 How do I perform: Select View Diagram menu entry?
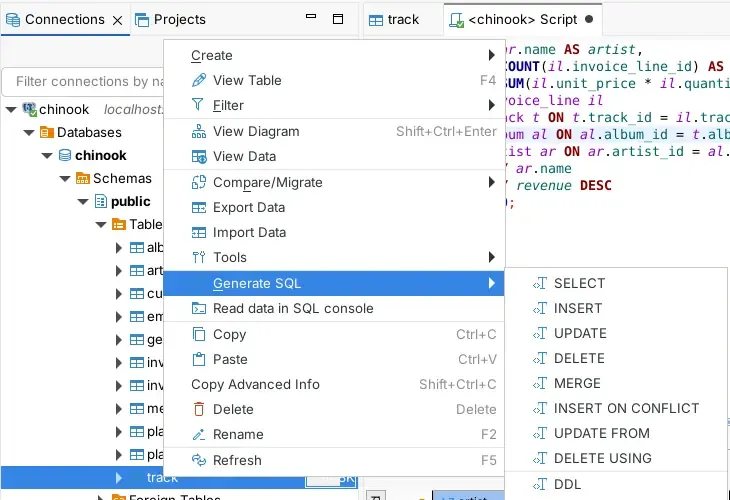tap(334, 132)
